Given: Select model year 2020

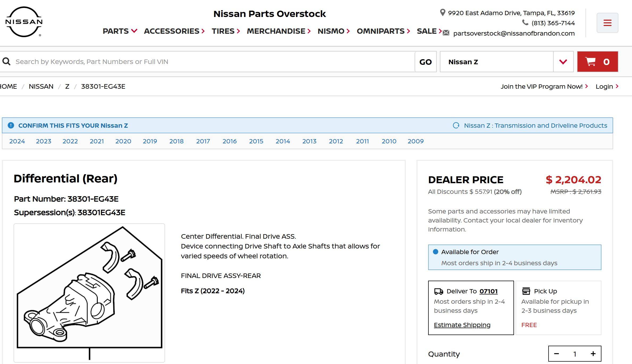Looking at the screenshot, I should 123,141.
